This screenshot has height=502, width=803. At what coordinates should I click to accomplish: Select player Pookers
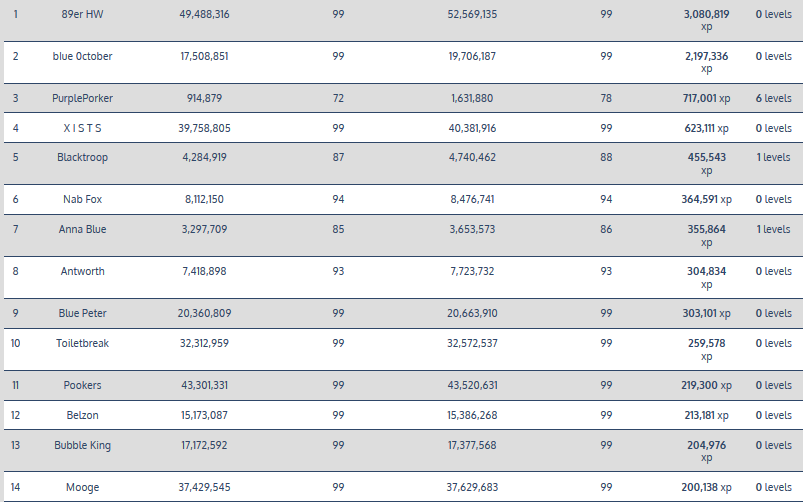coord(82,385)
